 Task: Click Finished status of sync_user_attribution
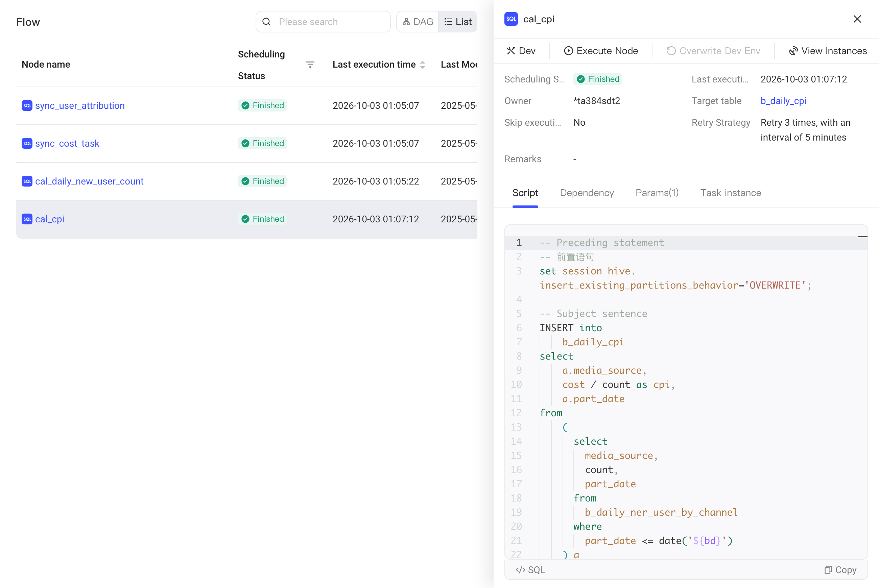pyautogui.click(x=262, y=106)
